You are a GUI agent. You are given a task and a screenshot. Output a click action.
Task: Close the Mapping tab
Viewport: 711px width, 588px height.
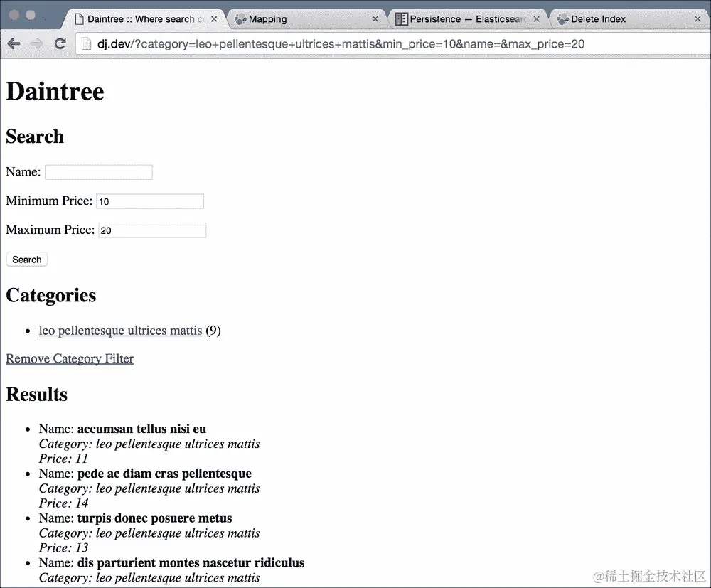[x=375, y=19]
